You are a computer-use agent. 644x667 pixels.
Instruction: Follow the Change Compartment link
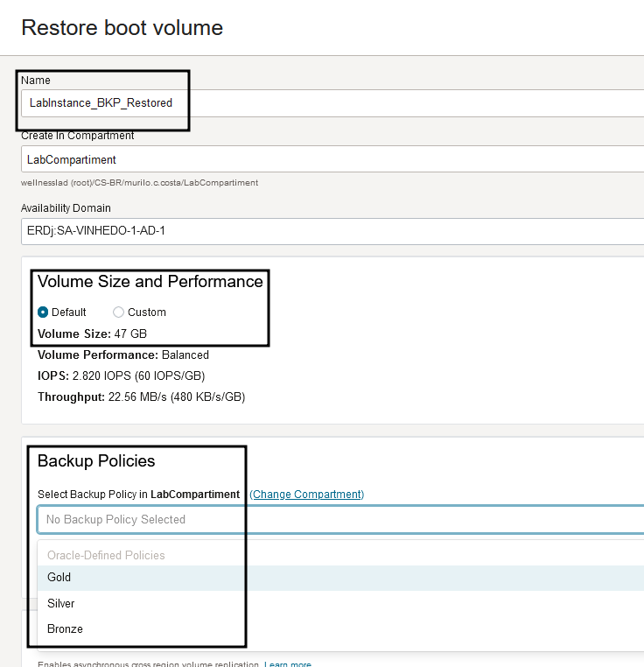(307, 495)
